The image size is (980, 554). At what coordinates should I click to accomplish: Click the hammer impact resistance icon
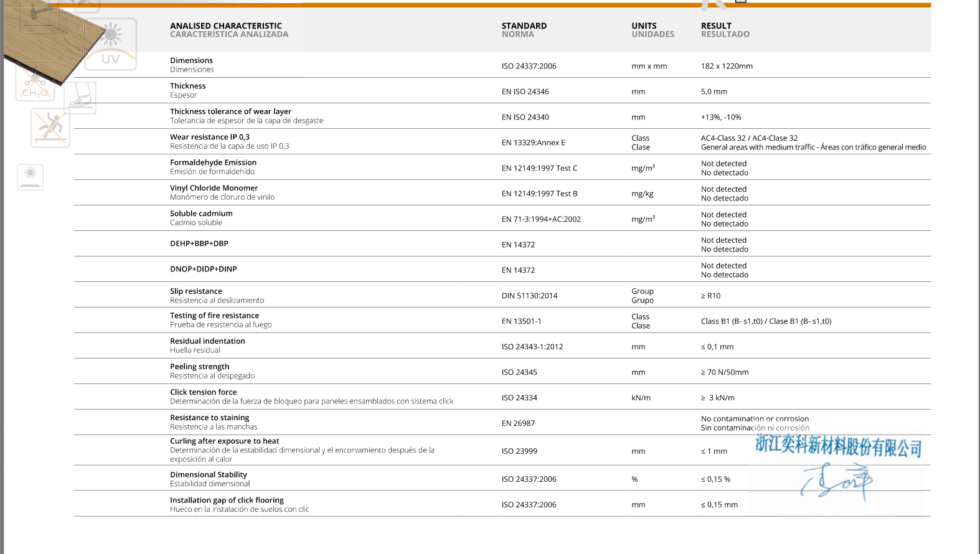[x=37, y=16]
